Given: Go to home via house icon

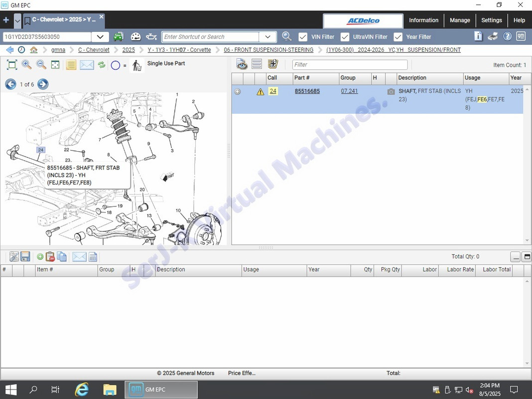Looking at the screenshot, I should click(33, 50).
